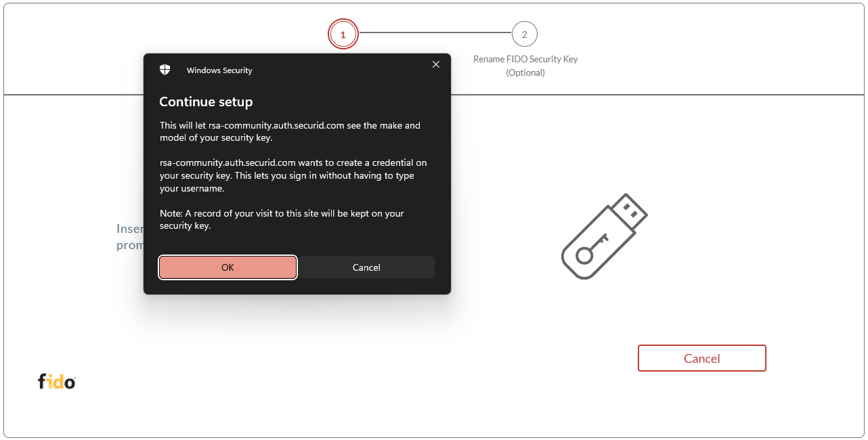
Task: Cancel the Windows Security prompt
Action: pos(366,267)
